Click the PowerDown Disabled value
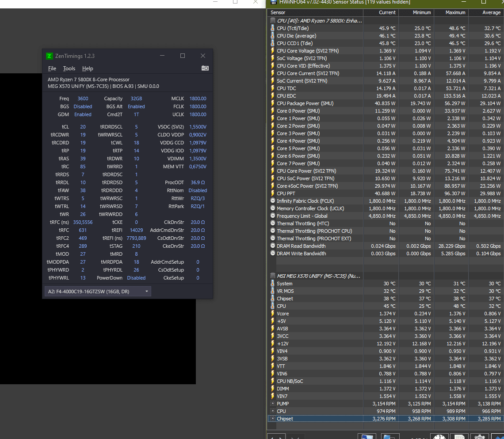This screenshot has width=504, height=439. (x=136, y=278)
